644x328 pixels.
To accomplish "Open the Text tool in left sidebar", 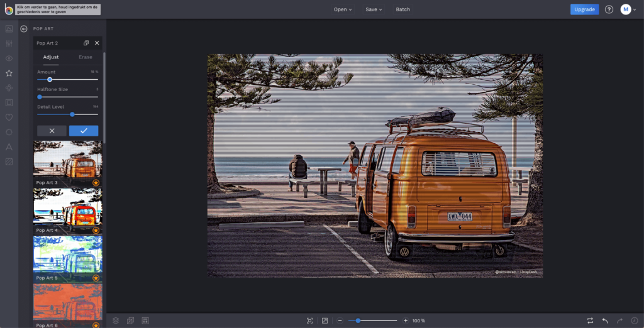I will coord(9,147).
